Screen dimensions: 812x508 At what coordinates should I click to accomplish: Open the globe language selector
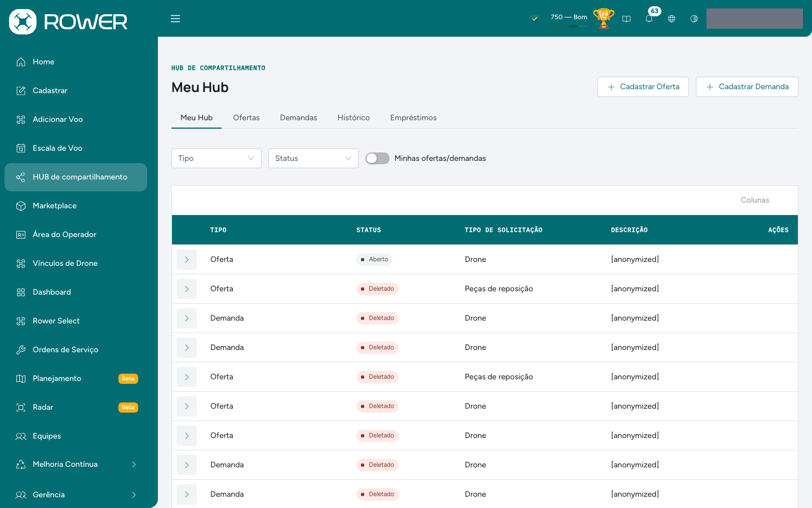click(672, 19)
